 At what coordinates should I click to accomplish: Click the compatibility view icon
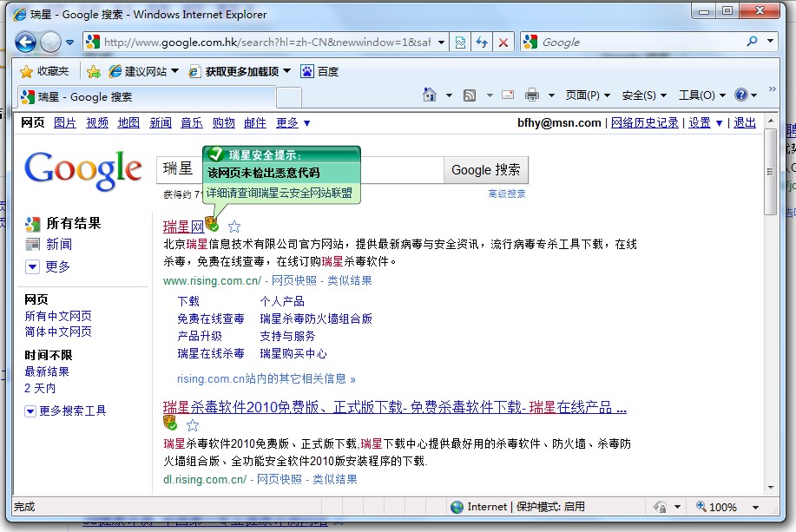(x=460, y=43)
